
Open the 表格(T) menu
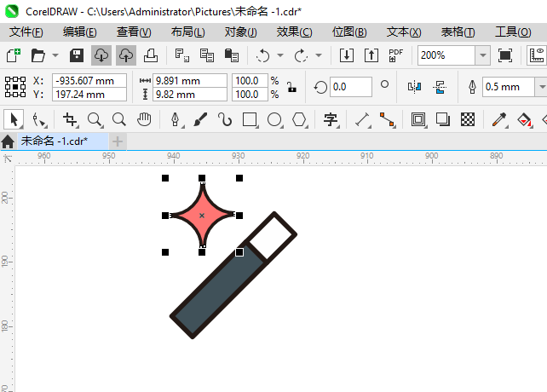(458, 32)
